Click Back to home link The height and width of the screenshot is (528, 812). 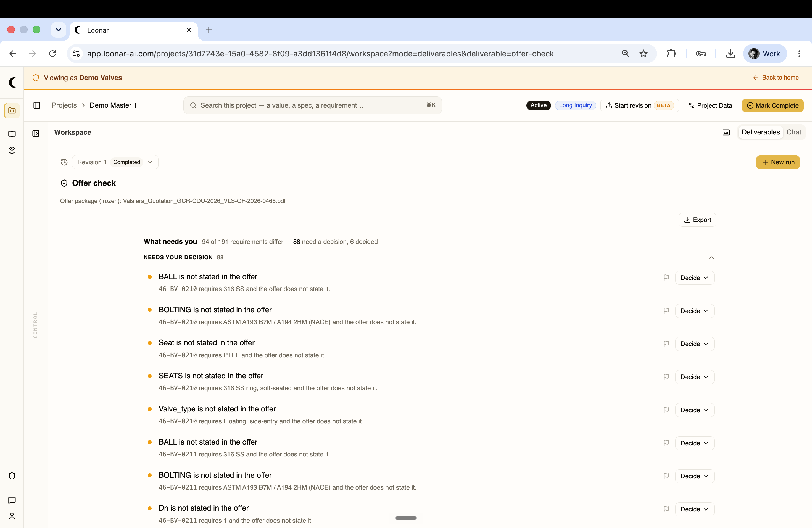[x=776, y=78]
